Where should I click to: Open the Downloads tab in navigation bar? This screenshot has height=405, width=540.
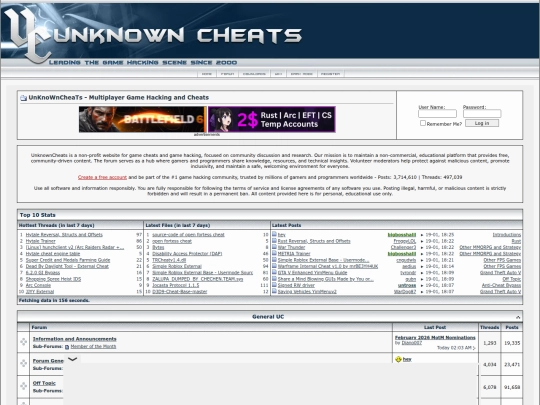(x=254, y=74)
